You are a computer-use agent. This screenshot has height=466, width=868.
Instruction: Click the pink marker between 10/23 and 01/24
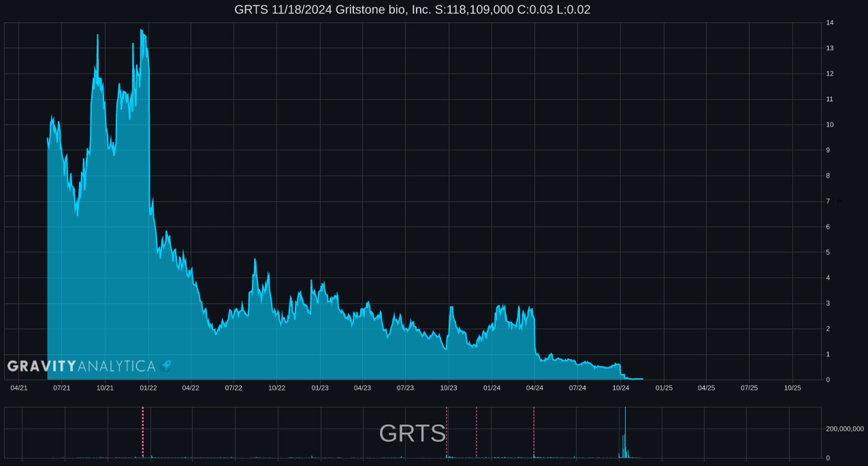477,432
